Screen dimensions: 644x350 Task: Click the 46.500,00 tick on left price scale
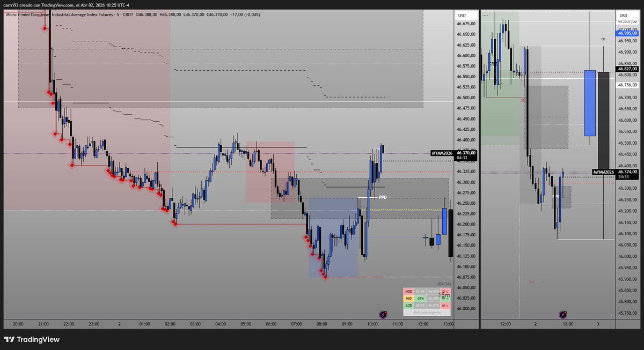pos(466,98)
